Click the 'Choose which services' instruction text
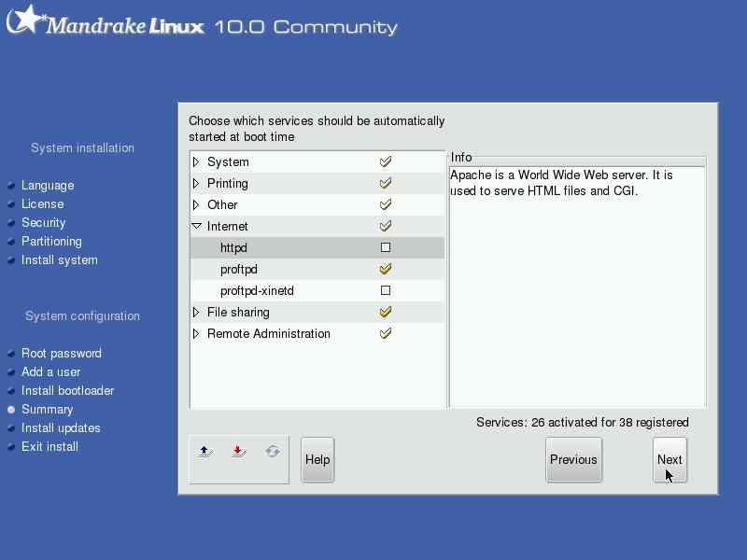The width and height of the screenshot is (747, 560). [317, 129]
